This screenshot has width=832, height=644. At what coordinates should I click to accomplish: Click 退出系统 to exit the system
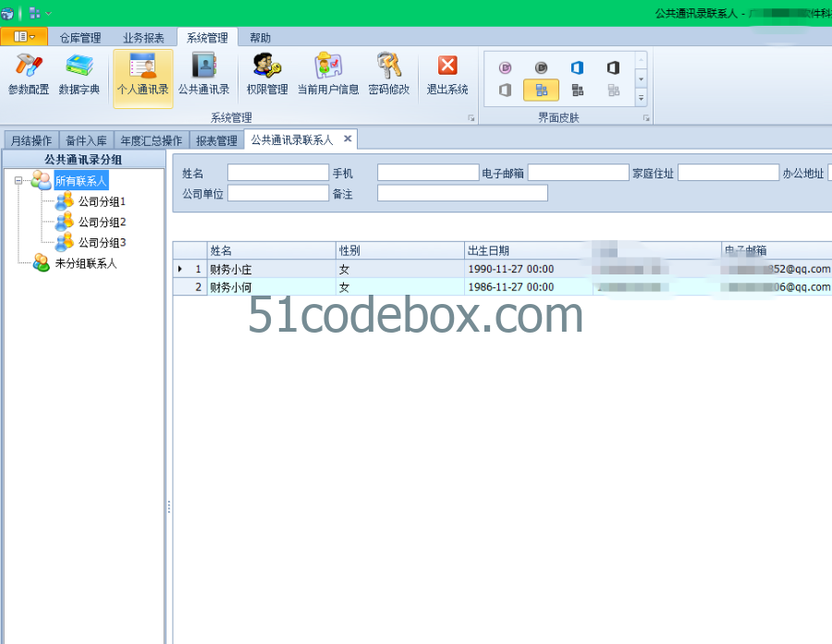447,75
